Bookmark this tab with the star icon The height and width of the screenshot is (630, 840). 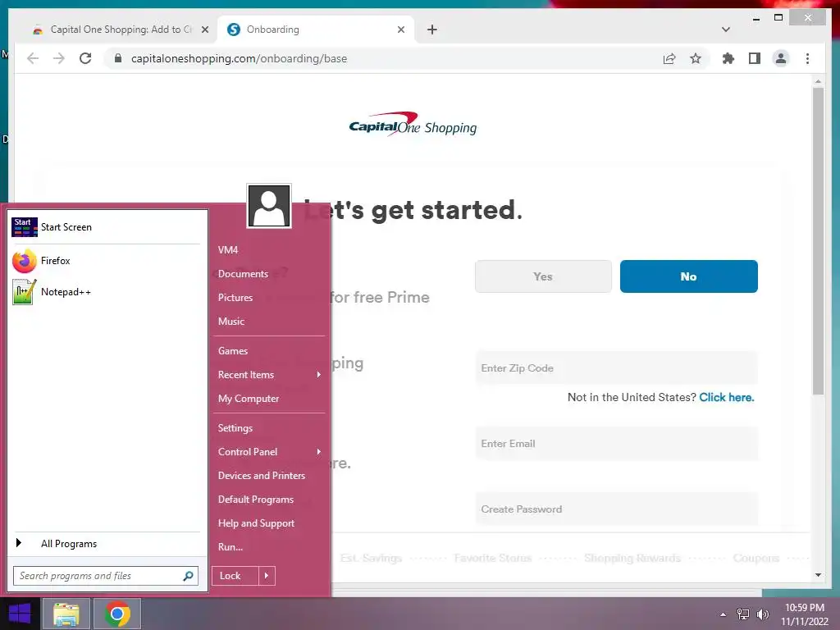point(696,58)
